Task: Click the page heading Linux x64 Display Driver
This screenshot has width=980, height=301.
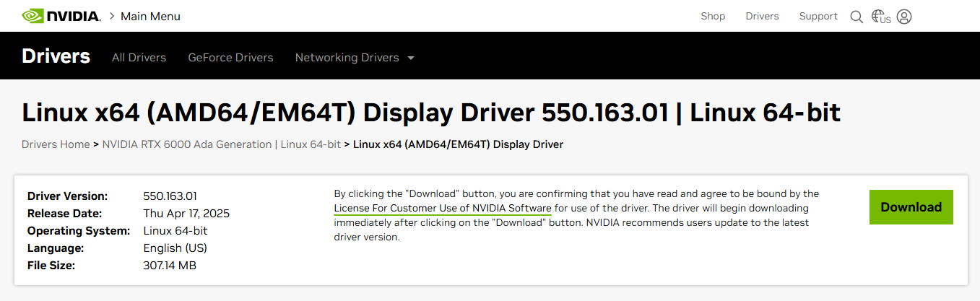Action: (x=431, y=113)
